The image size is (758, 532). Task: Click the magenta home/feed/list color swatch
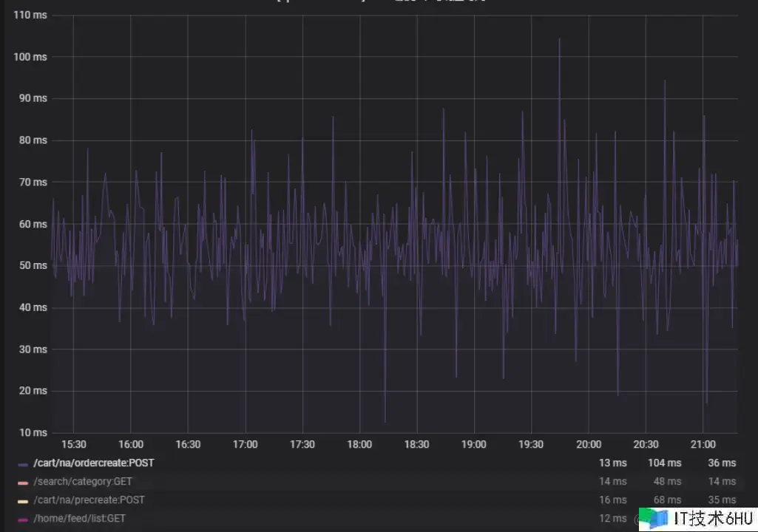[23, 520]
